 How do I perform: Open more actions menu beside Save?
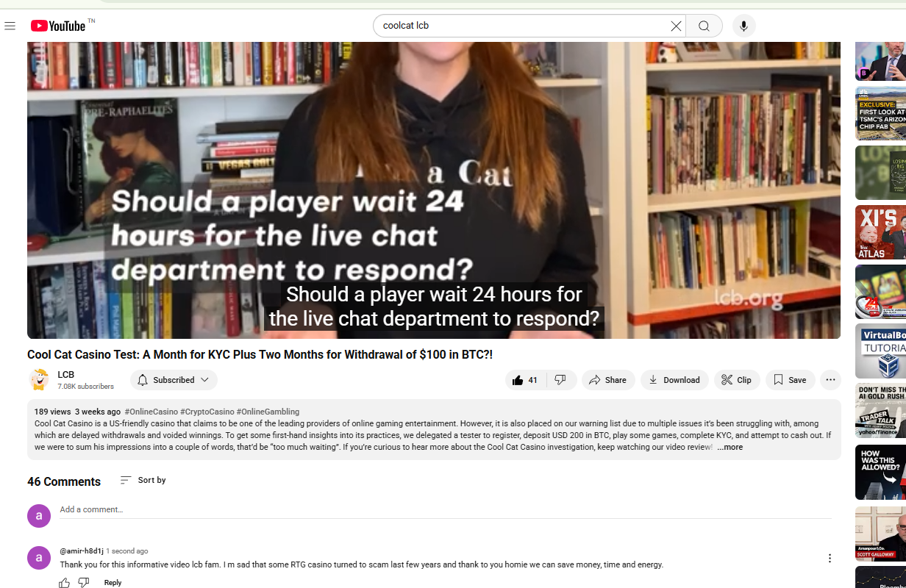tap(830, 380)
